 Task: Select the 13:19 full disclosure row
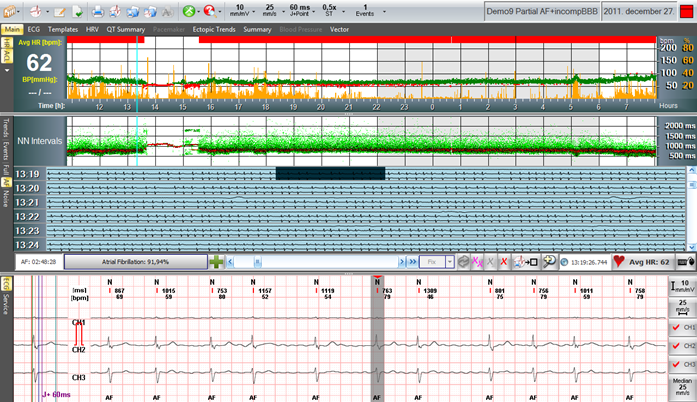tap(350, 174)
